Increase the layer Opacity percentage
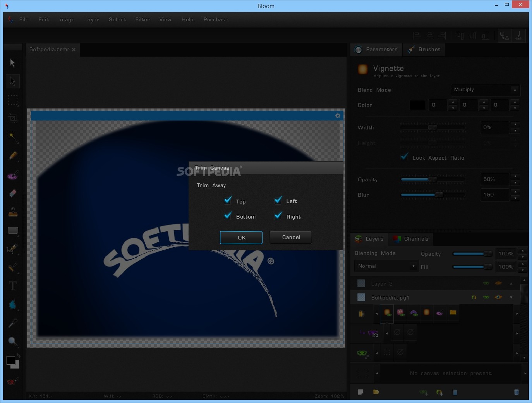This screenshot has width=532, height=403. (523, 251)
